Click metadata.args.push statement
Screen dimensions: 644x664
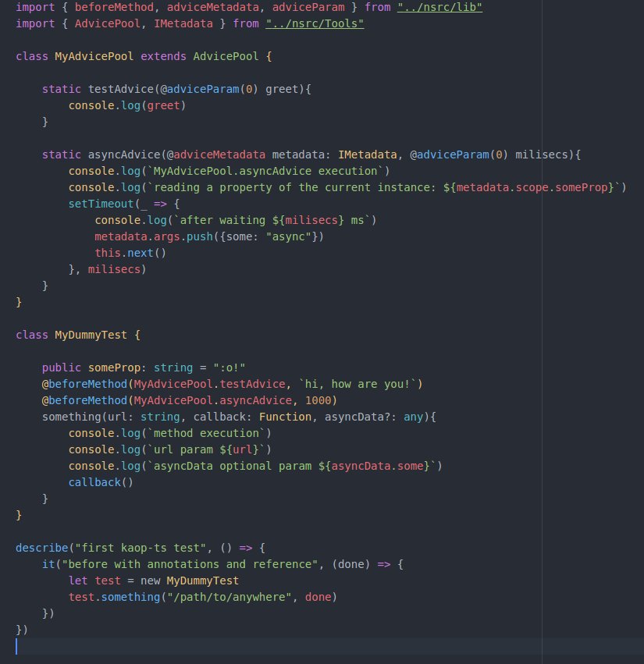pos(209,236)
